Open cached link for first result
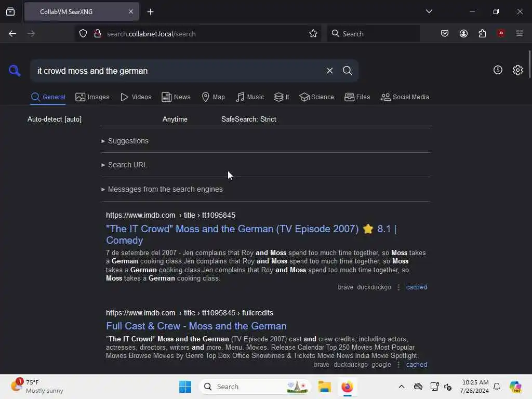The width and height of the screenshot is (532, 399). point(416,287)
